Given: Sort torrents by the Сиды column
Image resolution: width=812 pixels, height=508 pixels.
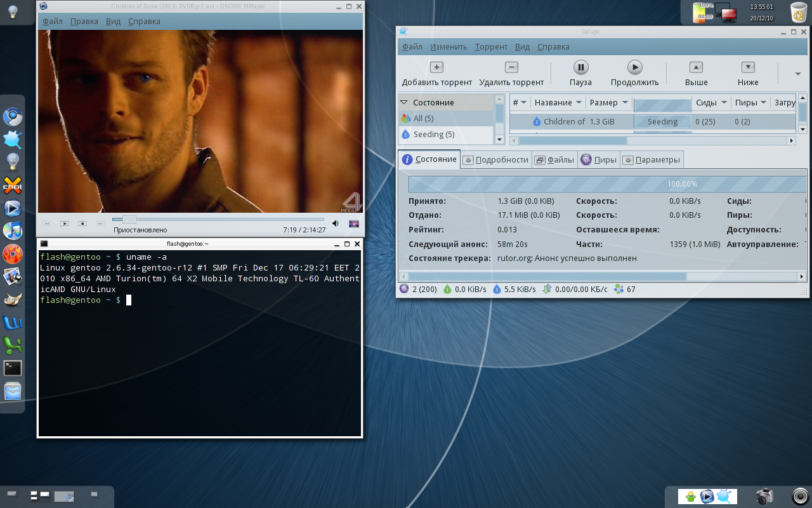Looking at the screenshot, I should click(711, 102).
